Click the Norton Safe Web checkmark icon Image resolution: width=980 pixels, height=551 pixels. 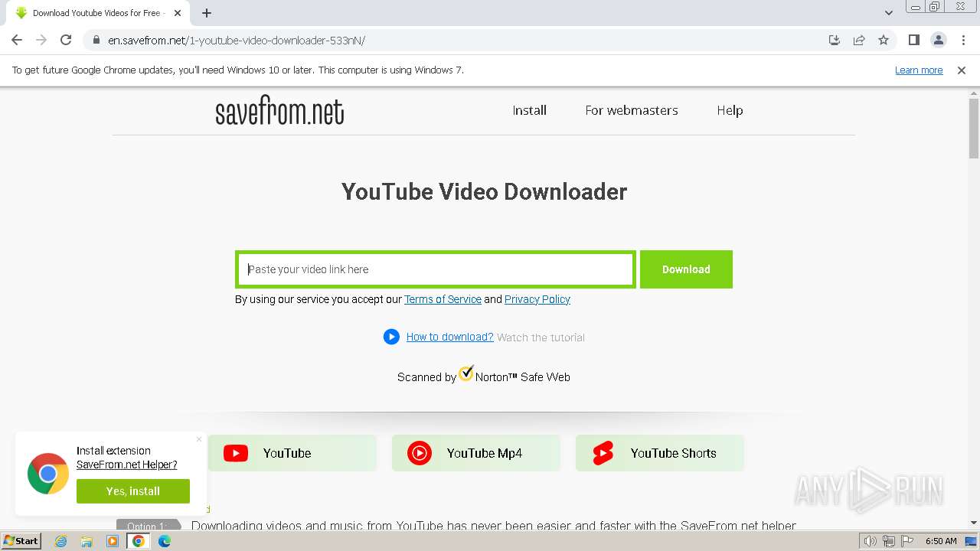point(466,373)
